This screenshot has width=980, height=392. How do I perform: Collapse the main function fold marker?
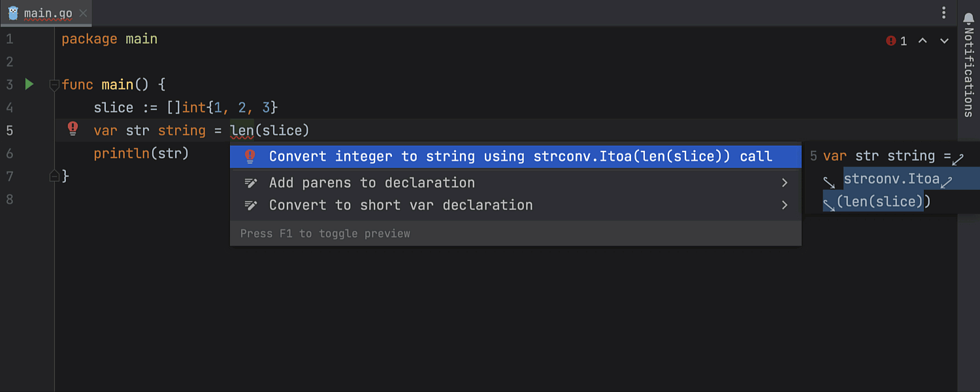pyautogui.click(x=54, y=85)
